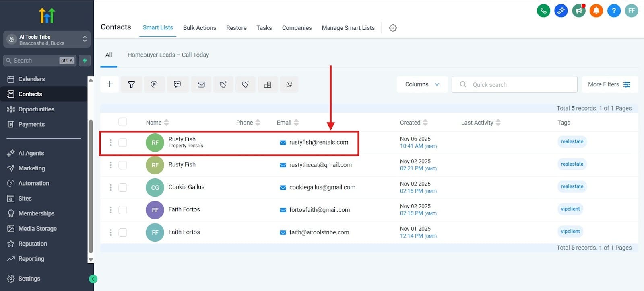This screenshot has width=644, height=291.
Task: Open the Bulk Actions tab
Action: [200, 28]
